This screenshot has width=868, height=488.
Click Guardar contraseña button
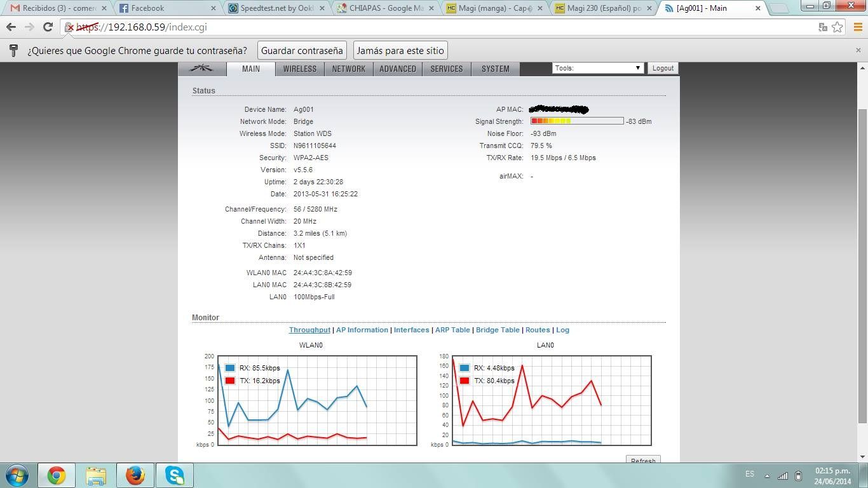coord(302,50)
